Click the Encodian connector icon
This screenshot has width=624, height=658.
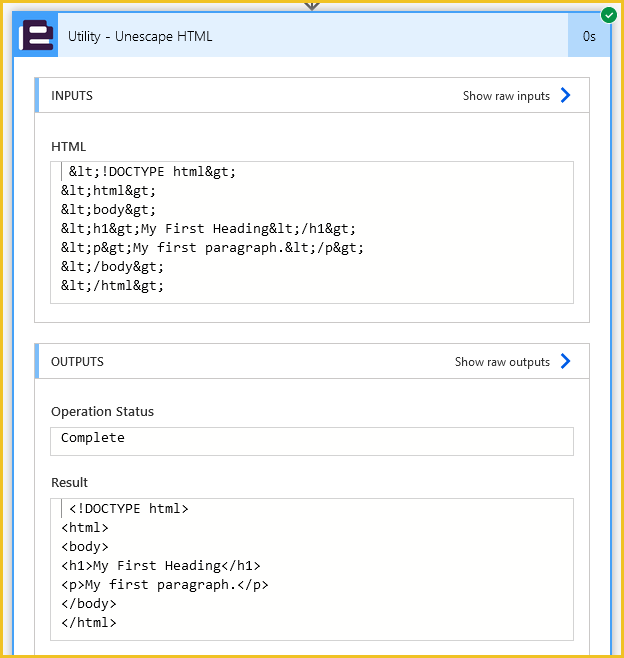(36, 36)
